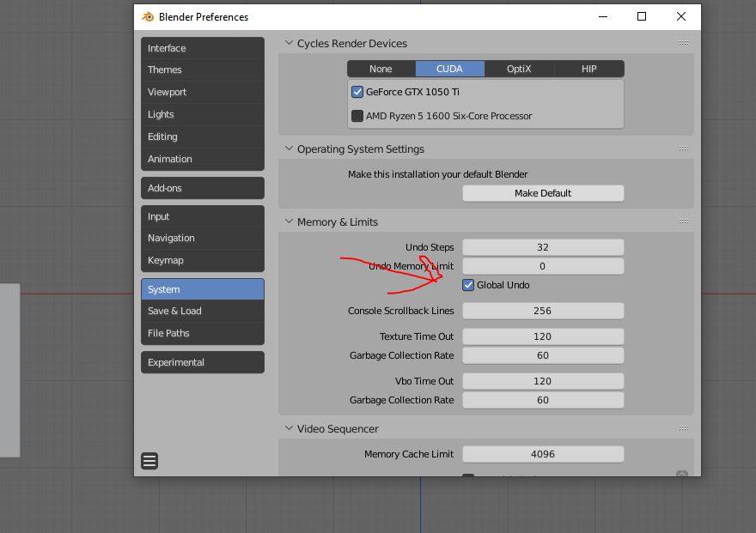Open the preferences hamburger menu

pyautogui.click(x=149, y=461)
